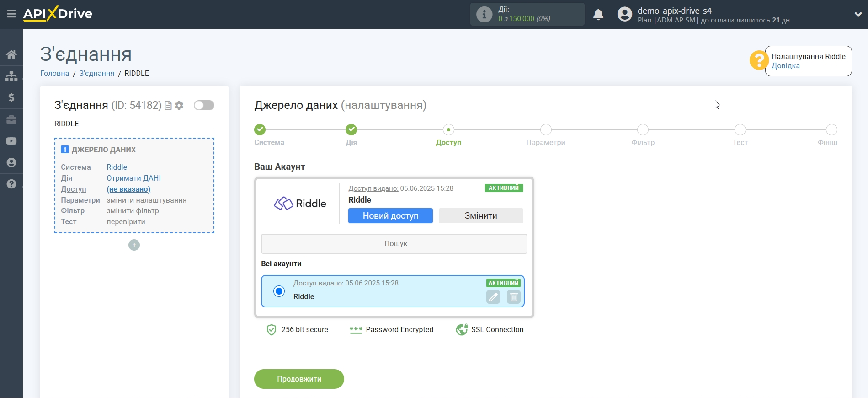Click the Продовжити button

tap(299, 379)
